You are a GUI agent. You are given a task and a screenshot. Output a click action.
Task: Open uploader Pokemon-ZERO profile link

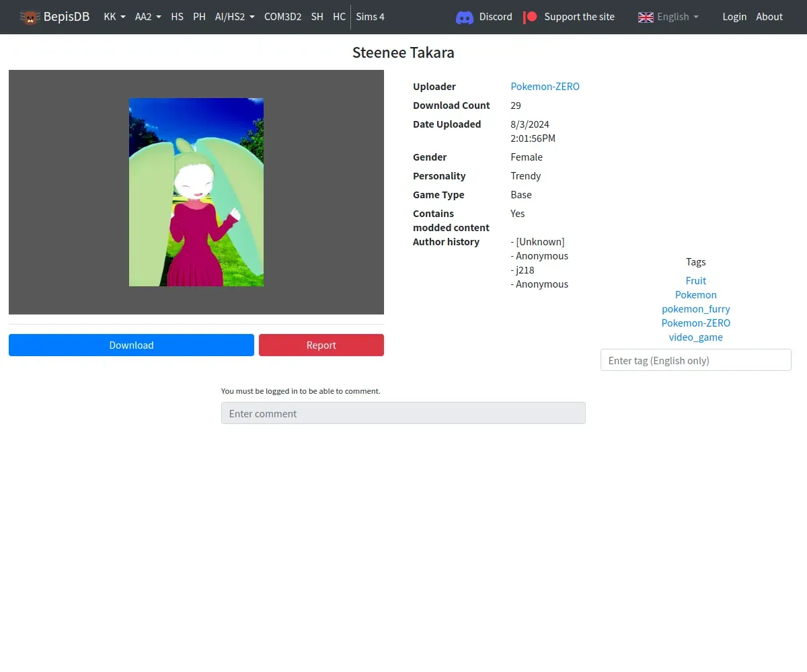545,87
